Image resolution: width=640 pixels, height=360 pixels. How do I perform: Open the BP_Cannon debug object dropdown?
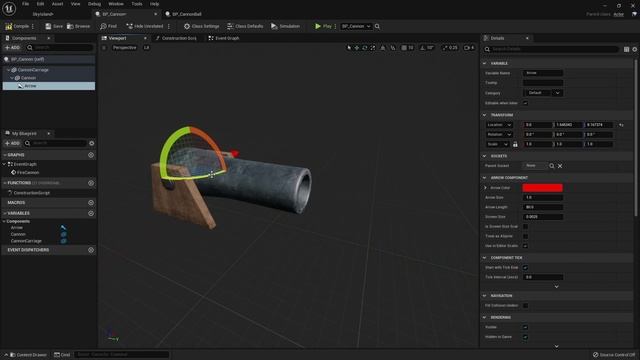[356, 26]
